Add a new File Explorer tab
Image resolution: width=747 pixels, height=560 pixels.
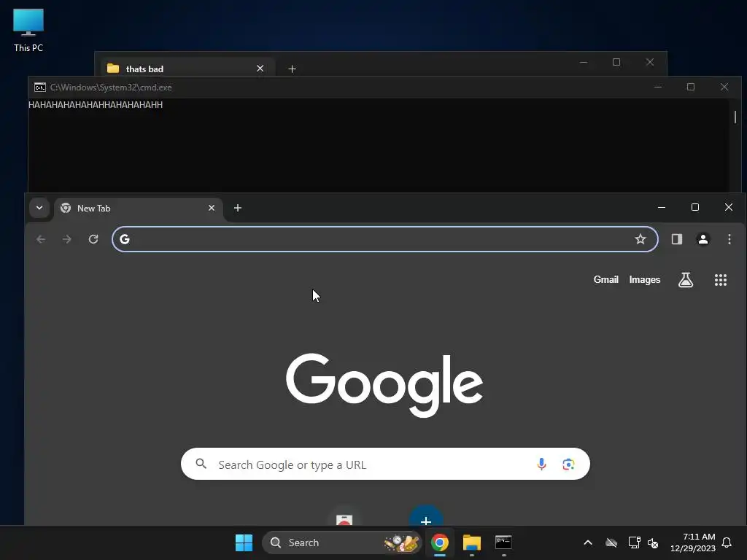pos(292,69)
